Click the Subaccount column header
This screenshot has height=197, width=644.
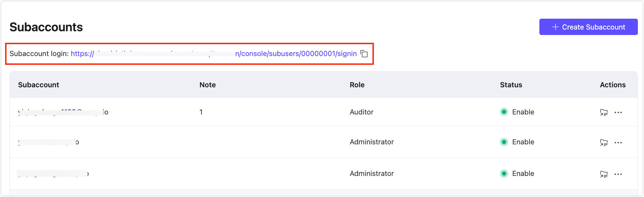(x=38, y=85)
